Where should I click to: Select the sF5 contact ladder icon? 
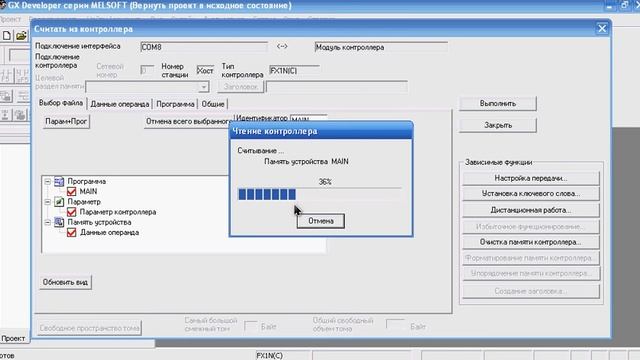pos(22,76)
